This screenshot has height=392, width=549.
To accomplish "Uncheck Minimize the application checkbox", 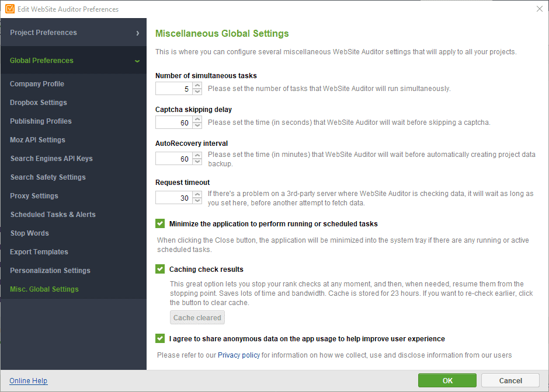I will [160, 223].
